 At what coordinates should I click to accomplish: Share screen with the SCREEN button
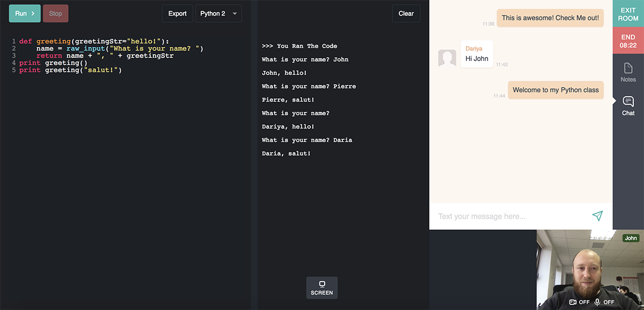pos(322,288)
